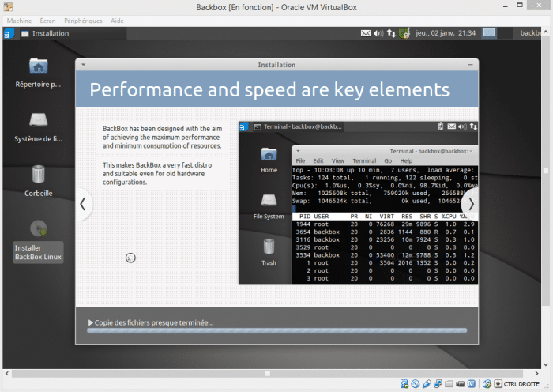Click the installation progress bar

pos(276,330)
